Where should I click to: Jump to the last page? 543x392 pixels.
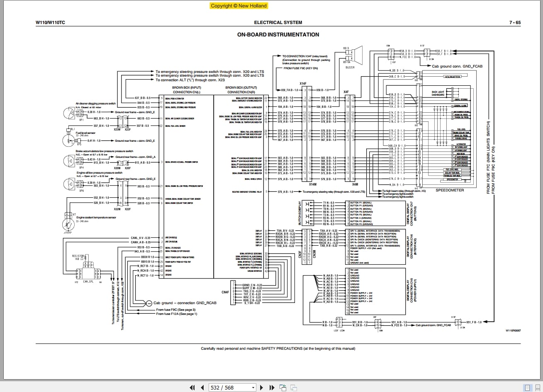[272, 387]
